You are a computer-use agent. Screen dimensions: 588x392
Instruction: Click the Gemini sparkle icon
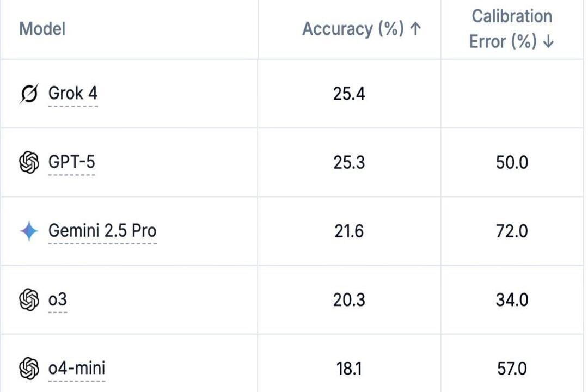(29, 231)
